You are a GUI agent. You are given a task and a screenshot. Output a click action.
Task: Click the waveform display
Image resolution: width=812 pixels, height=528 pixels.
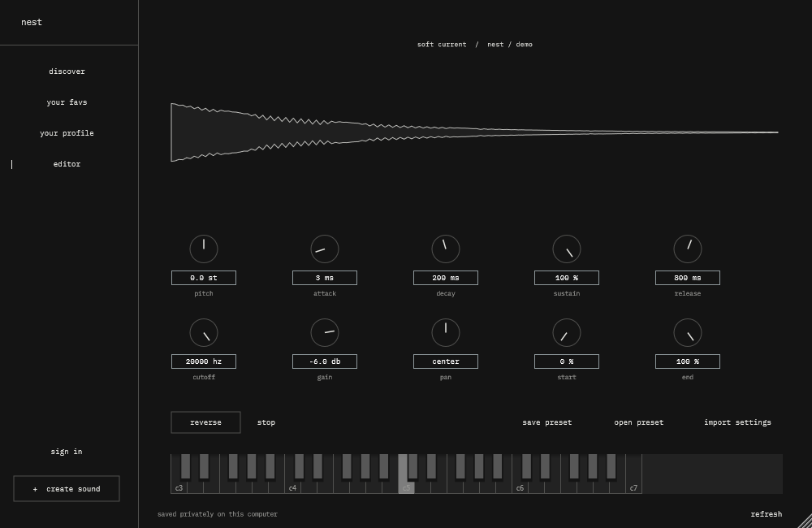[x=474, y=132]
